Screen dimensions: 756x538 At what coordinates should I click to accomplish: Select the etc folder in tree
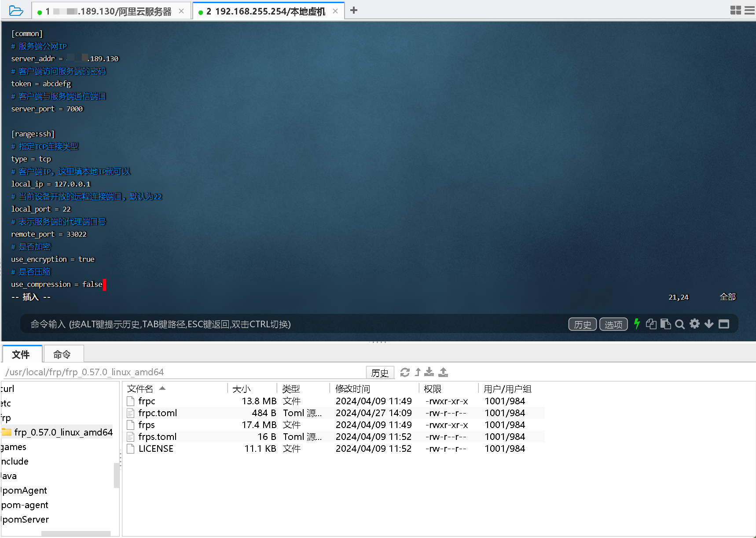6,403
